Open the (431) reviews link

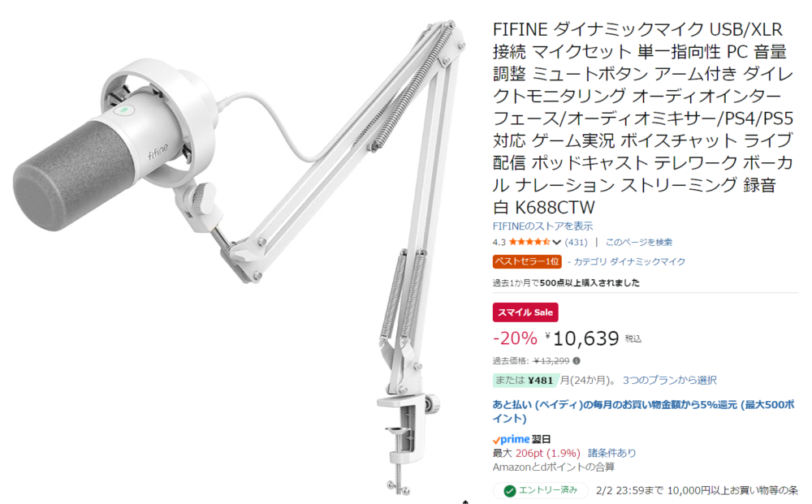(x=576, y=242)
